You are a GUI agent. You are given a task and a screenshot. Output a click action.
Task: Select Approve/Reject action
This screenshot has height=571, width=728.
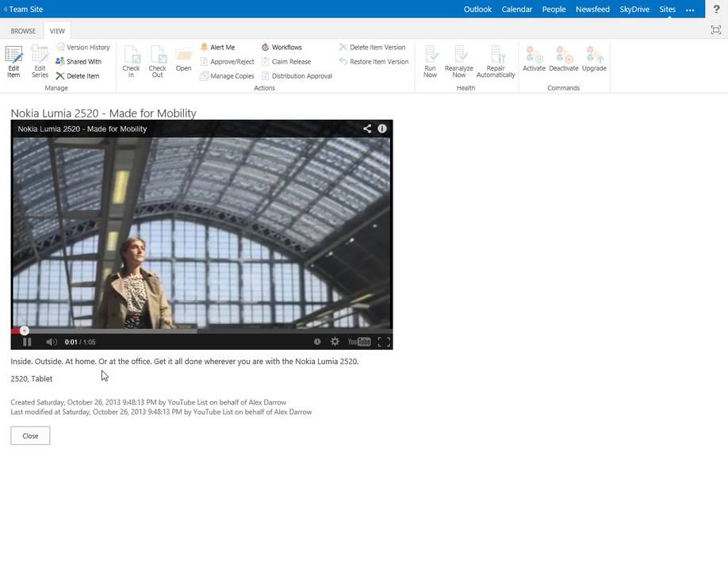[x=227, y=62]
